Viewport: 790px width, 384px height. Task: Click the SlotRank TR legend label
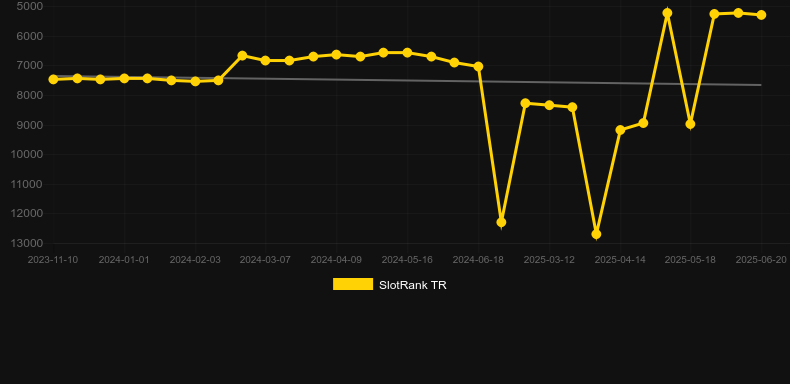413,285
